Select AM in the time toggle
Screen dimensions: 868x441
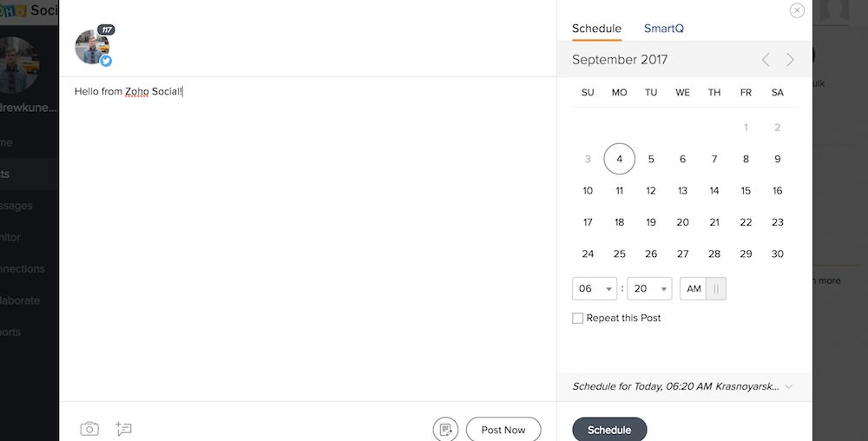(693, 289)
